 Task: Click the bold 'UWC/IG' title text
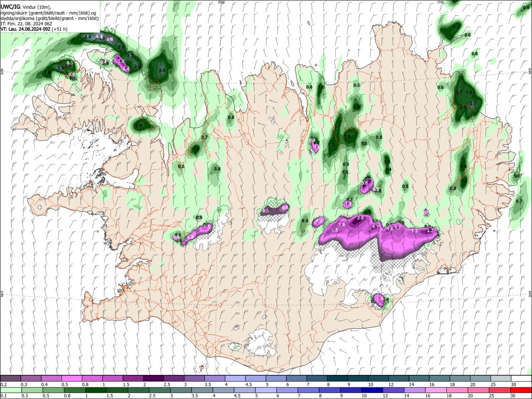(10, 7)
